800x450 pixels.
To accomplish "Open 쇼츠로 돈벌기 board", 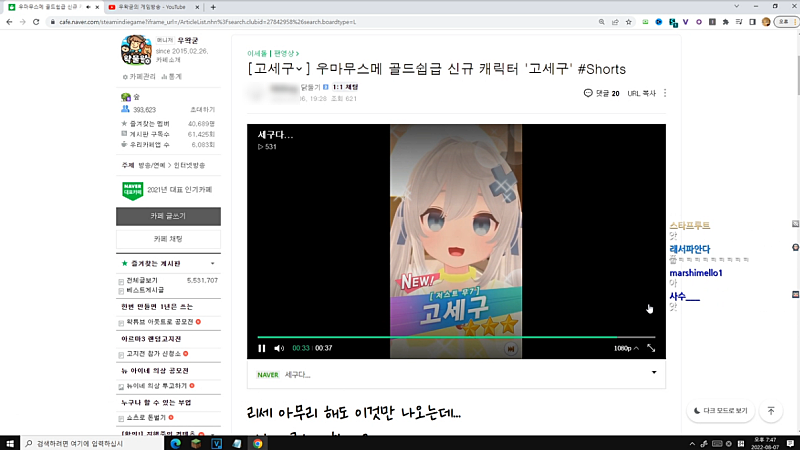I will pyautogui.click(x=146, y=417).
